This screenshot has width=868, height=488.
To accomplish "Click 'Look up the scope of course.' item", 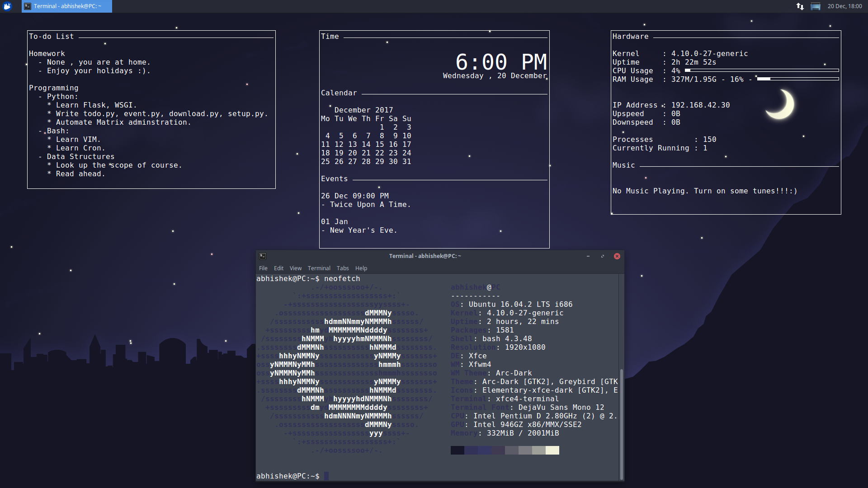I will [x=119, y=165].
